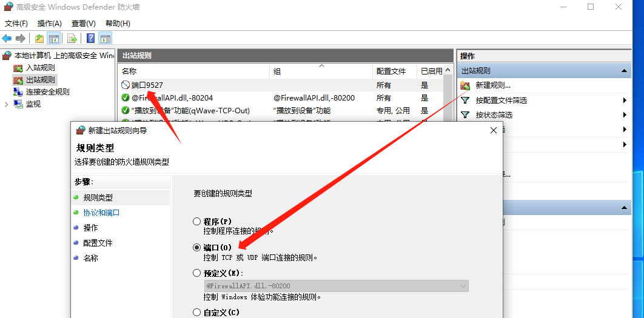
Task: Click the 监视 monitor icon in tree
Action: pos(18,104)
